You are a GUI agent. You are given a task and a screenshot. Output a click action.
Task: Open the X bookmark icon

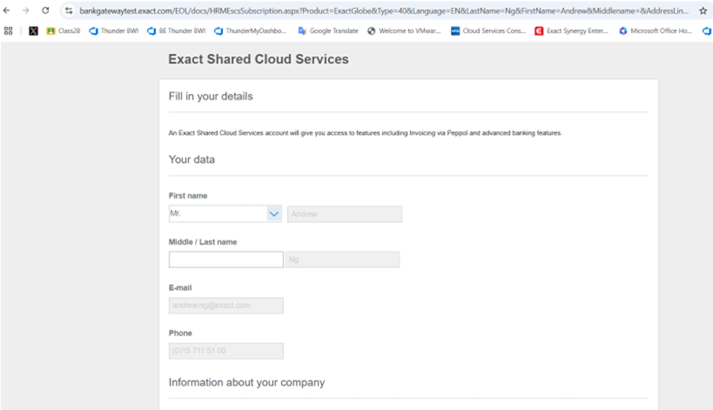pyautogui.click(x=33, y=31)
